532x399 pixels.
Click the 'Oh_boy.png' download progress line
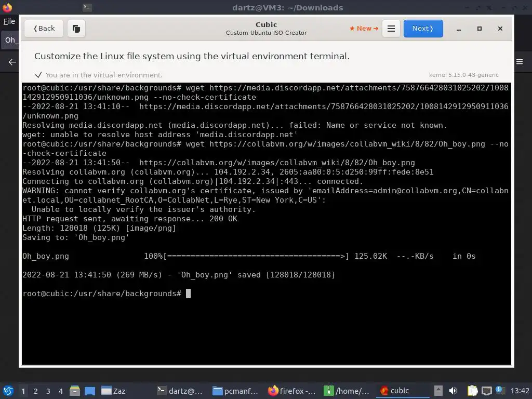249,256
